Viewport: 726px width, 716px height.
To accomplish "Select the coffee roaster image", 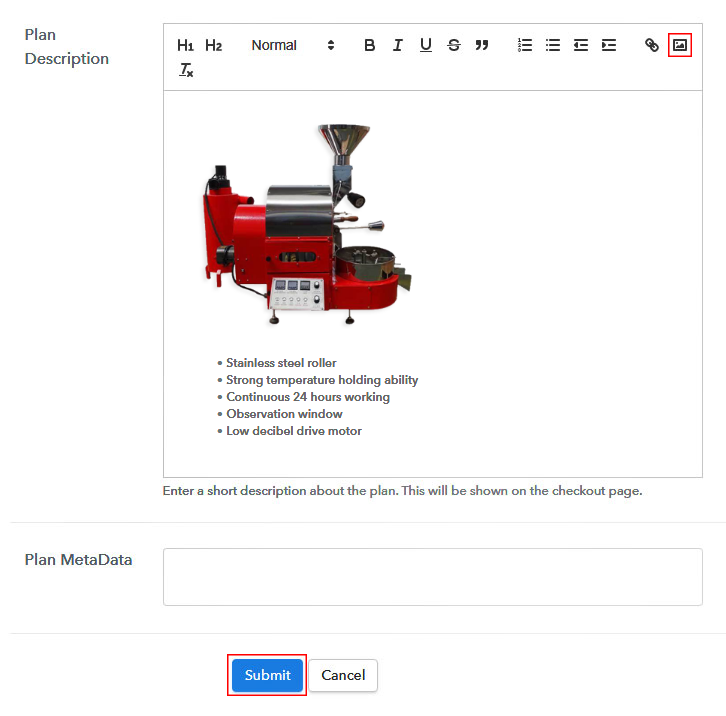I will [x=310, y=225].
